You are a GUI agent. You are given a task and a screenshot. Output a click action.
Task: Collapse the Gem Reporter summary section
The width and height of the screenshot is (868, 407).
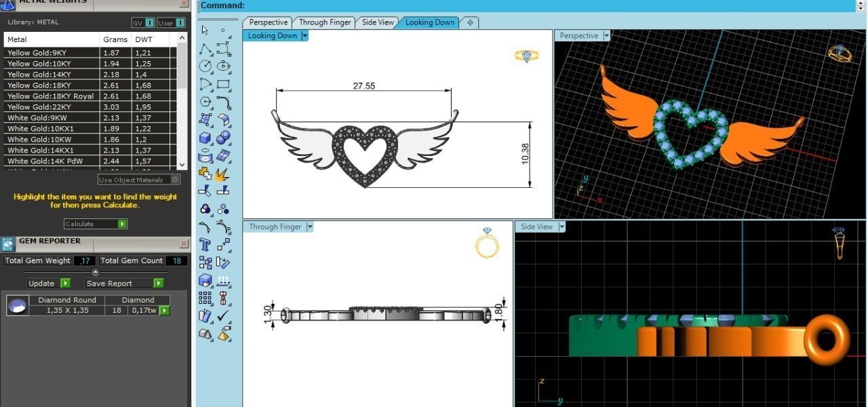(x=95, y=272)
